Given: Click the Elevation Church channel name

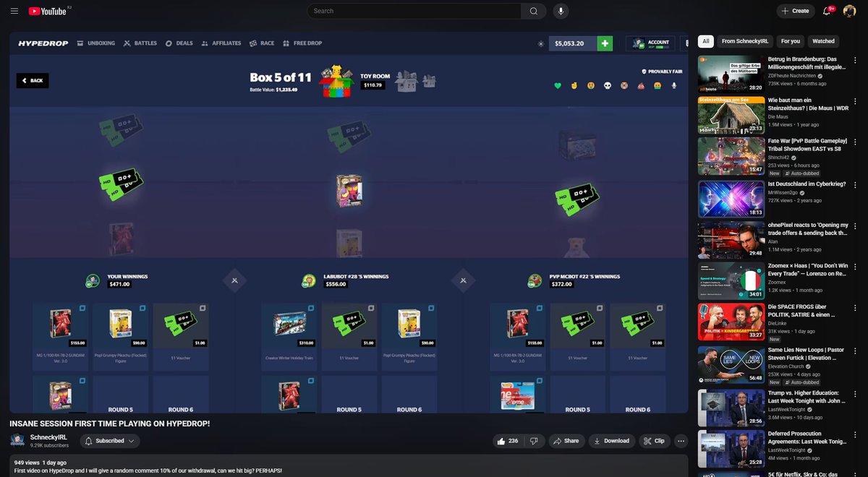Looking at the screenshot, I should point(786,366).
